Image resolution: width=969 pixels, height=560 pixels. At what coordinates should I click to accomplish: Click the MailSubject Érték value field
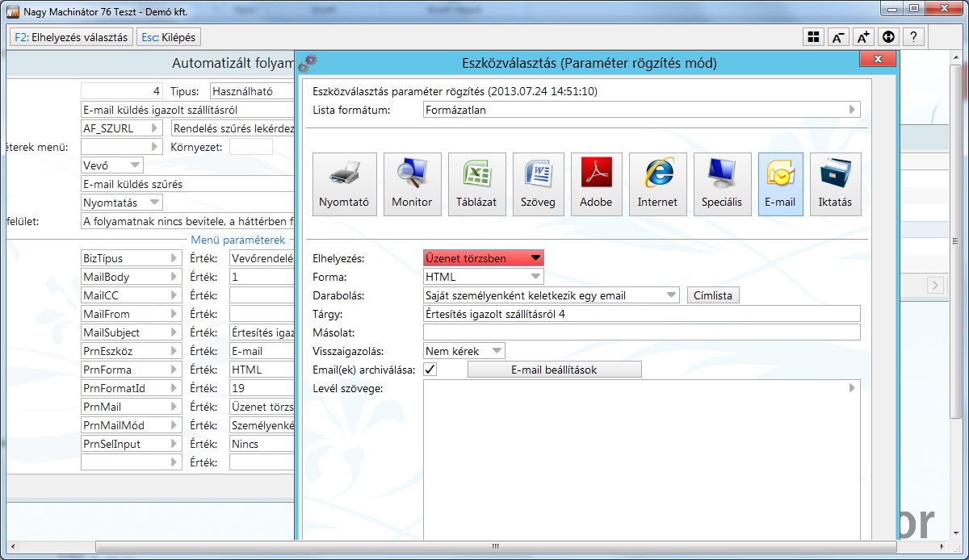(x=262, y=332)
